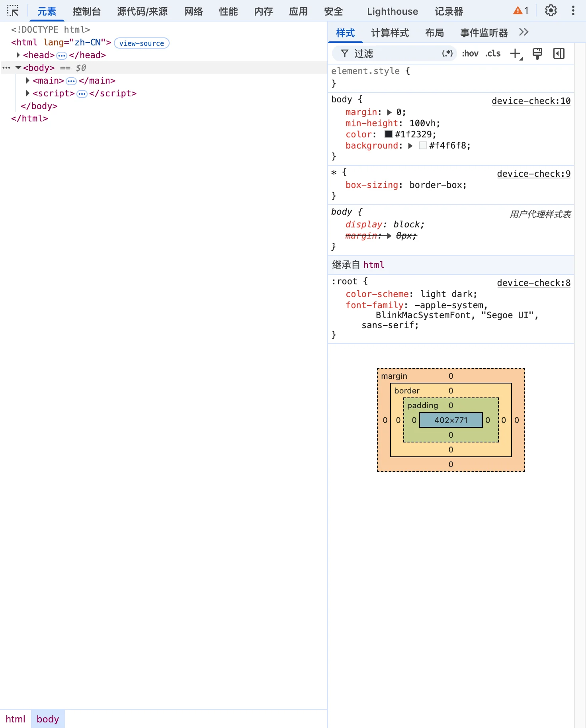
Task: Click the warning issues counter icon
Action: (x=521, y=11)
